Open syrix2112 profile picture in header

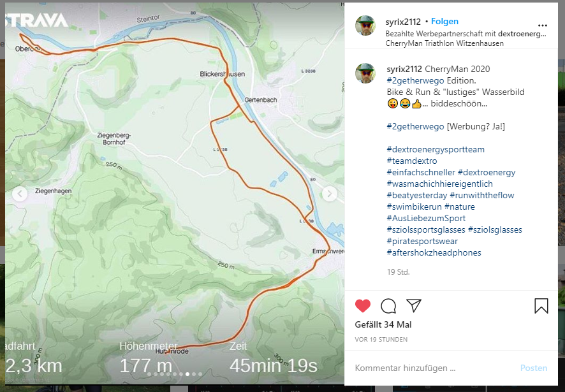[365, 25]
